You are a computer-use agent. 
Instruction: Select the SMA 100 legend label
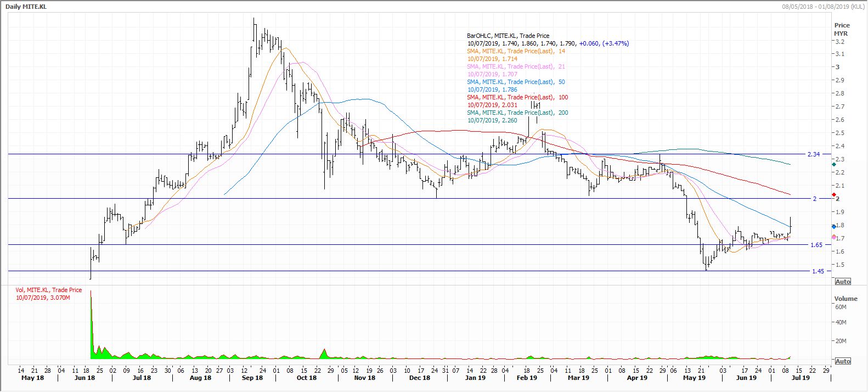pyautogui.click(x=518, y=97)
